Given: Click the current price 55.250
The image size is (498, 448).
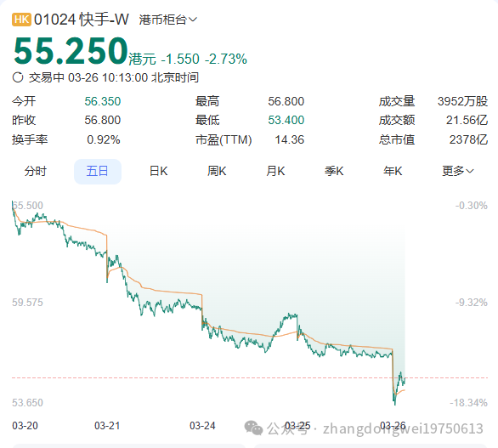Looking at the screenshot, I should [71, 51].
